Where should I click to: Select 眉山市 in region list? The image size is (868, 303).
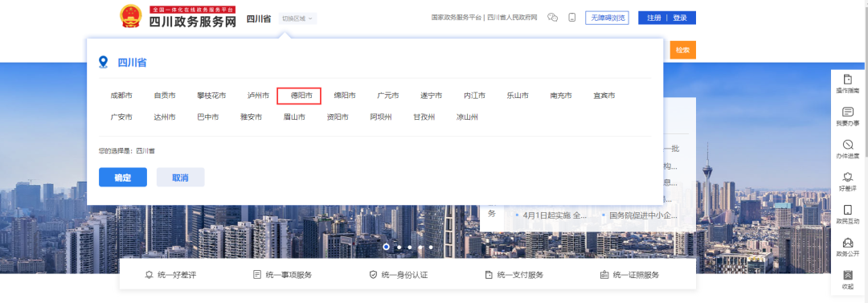tap(294, 117)
